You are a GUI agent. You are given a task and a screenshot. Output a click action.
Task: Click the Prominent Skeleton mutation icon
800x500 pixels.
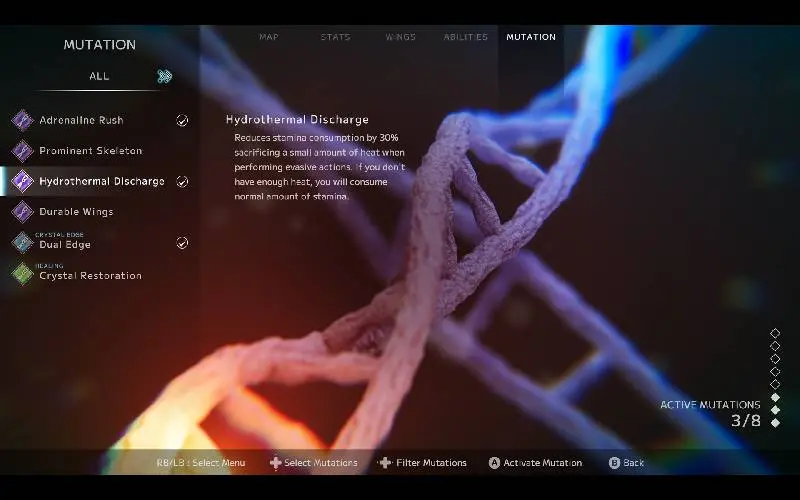(22, 151)
